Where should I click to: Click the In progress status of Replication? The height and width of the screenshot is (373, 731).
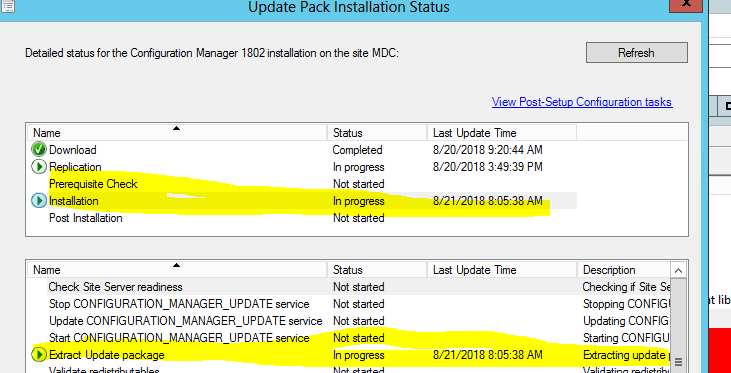[x=359, y=167]
